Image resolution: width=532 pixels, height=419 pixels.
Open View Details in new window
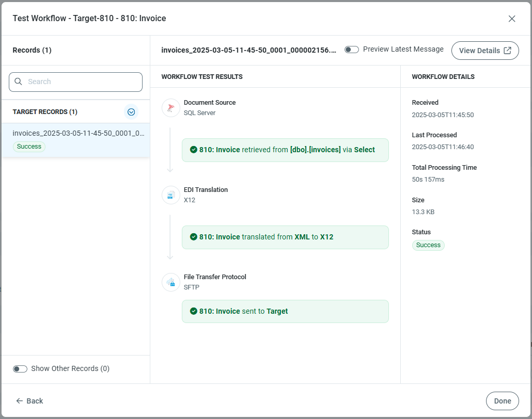[484, 51]
